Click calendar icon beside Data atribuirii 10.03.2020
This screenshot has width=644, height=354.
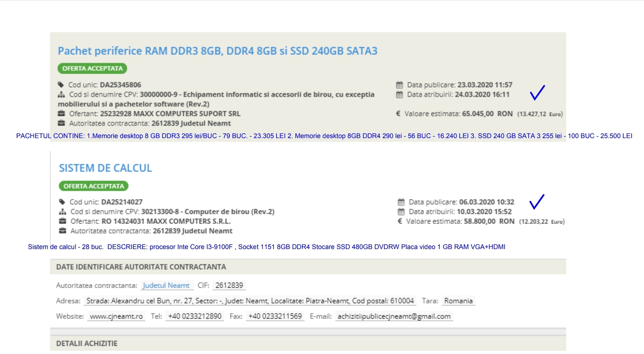pos(401,212)
